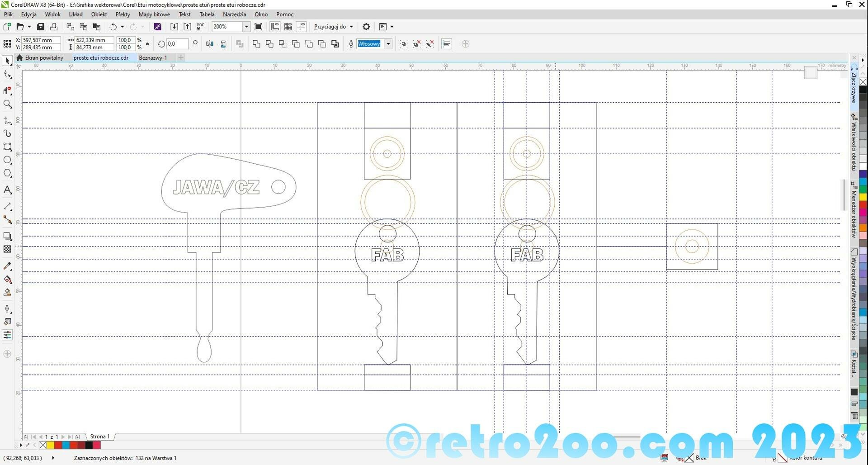Open the Efekty menu
The image size is (868, 465).
click(123, 14)
